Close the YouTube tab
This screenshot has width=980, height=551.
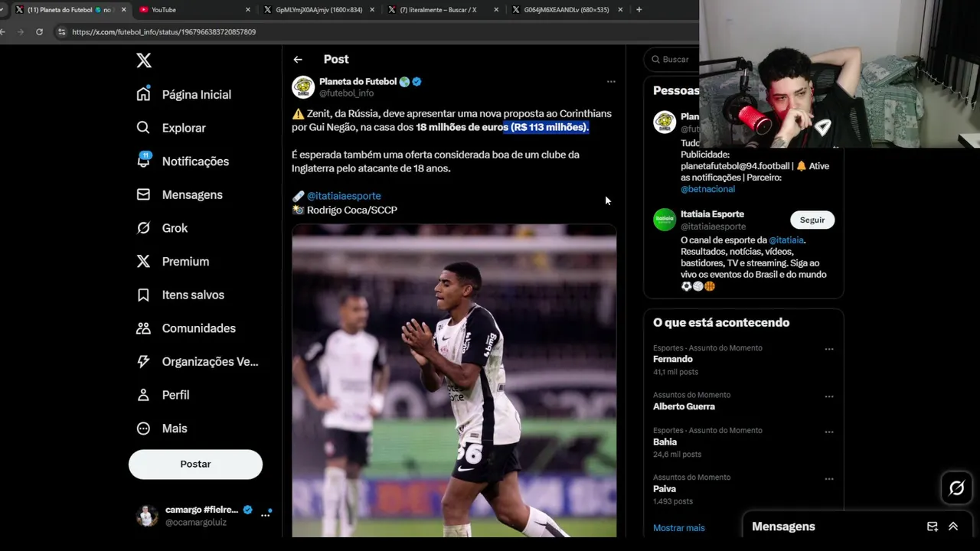click(248, 9)
